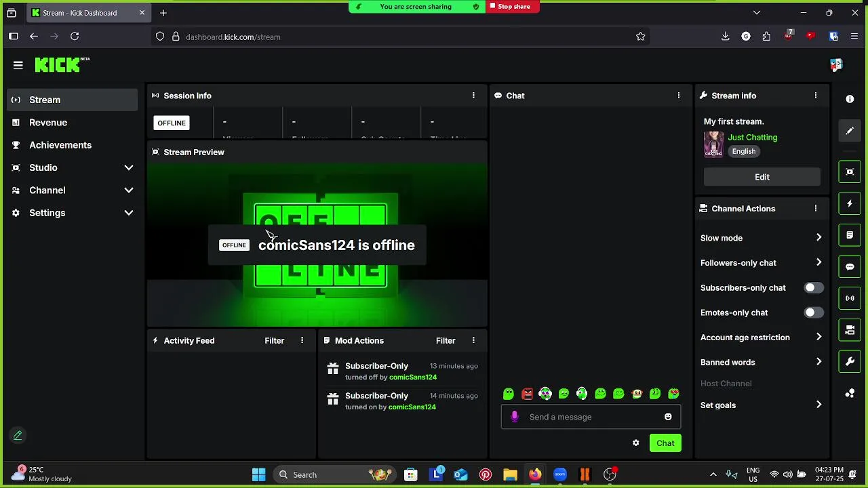Toggle Subscribers-only chat switch
This screenshot has width=868, height=488.
pyautogui.click(x=814, y=288)
